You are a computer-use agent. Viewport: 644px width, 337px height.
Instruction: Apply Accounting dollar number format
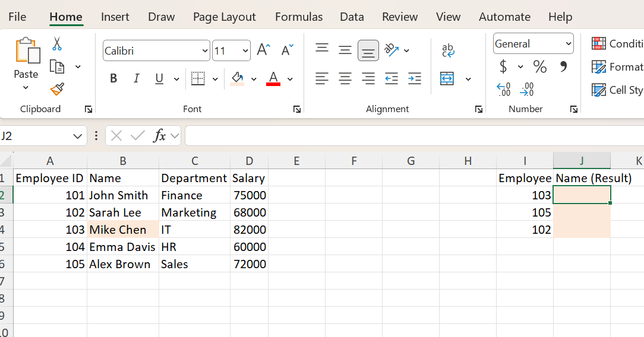coord(503,66)
